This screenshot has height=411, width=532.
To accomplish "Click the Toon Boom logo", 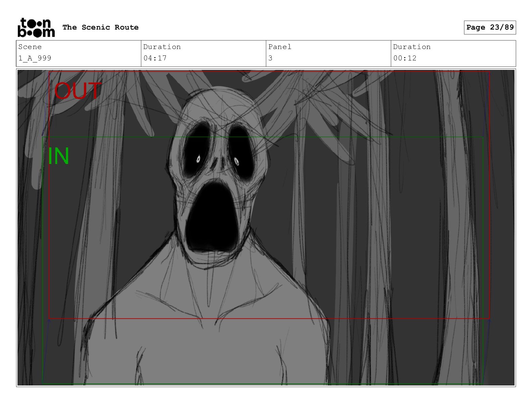I will pyautogui.click(x=36, y=28).
